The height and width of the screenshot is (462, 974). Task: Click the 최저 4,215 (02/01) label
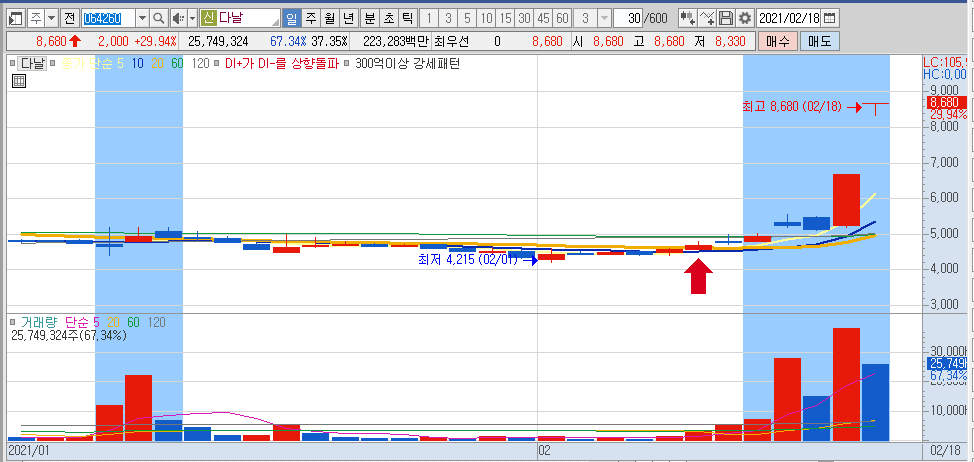(468, 260)
